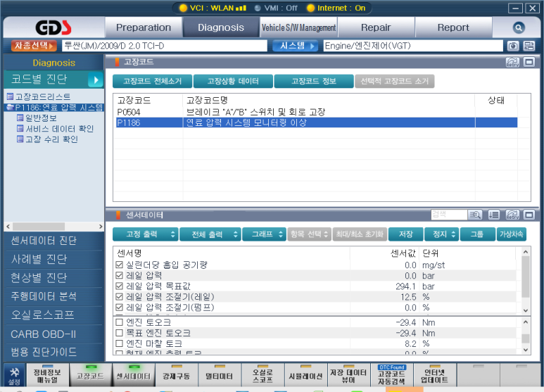Click the camera screenshot icon

tap(513, 46)
